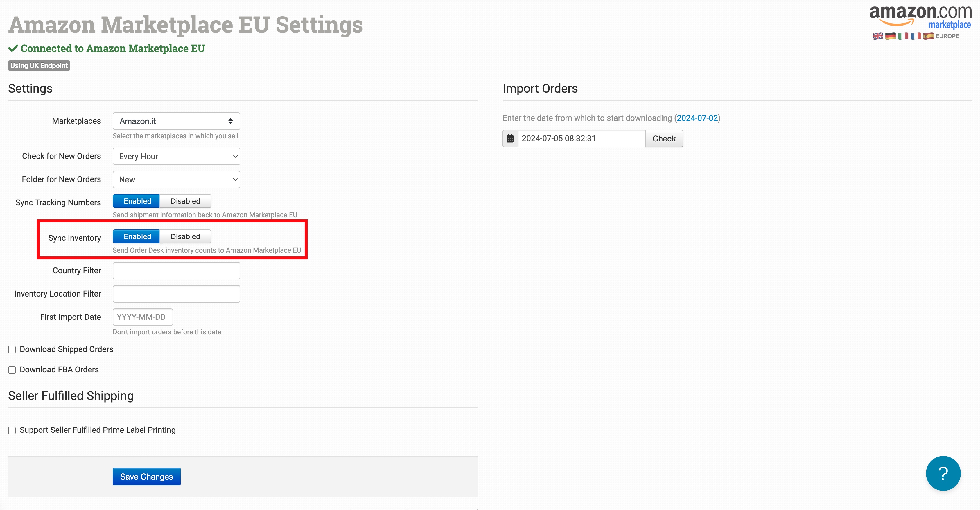The height and width of the screenshot is (510, 980).
Task: Click the 2024-07-02 date link
Action: click(x=697, y=118)
